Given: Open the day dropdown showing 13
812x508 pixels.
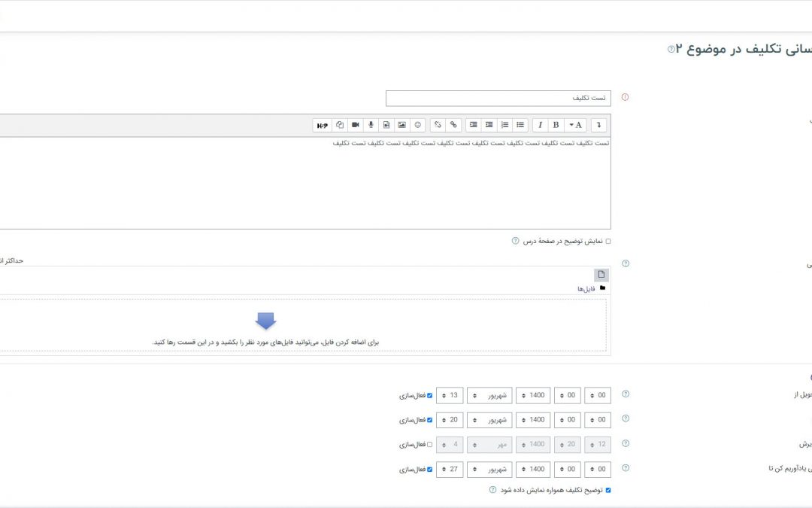Looking at the screenshot, I should tap(449, 395).
